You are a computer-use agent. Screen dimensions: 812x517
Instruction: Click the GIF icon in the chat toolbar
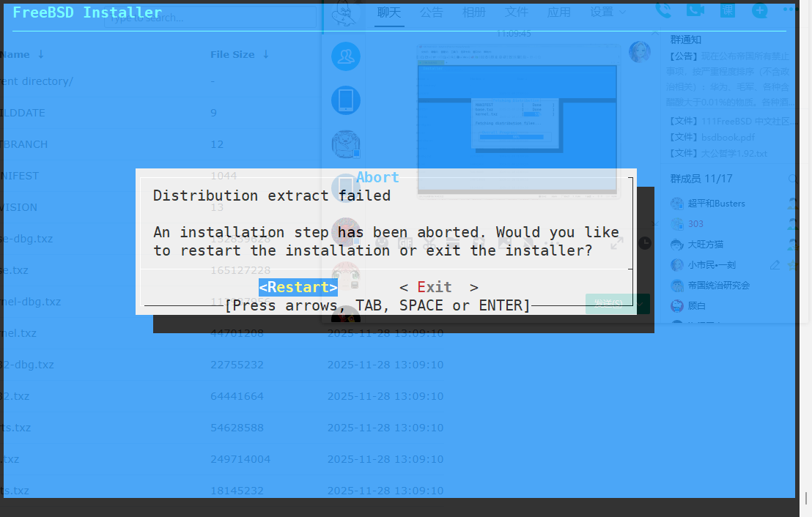pyautogui.click(x=405, y=242)
